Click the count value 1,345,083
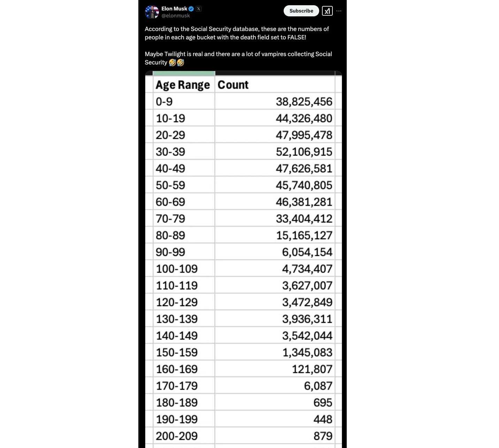This screenshot has width=499, height=448. [307, 352]
